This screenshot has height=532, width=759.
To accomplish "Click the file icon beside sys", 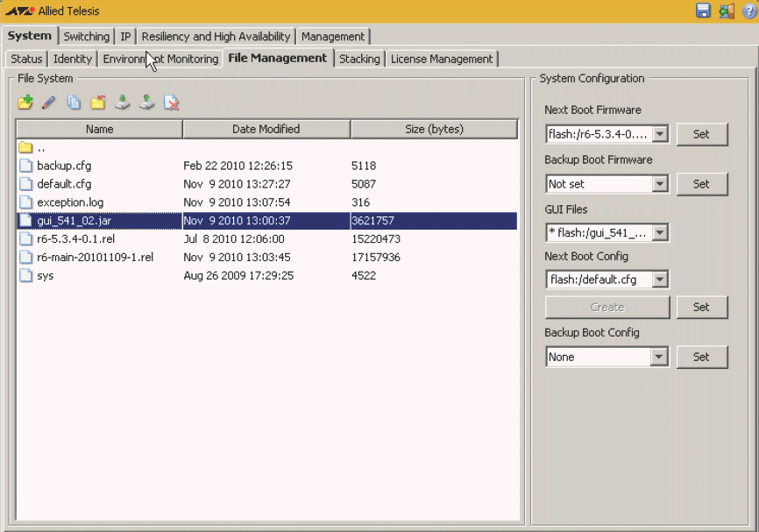I will (25, 275).
